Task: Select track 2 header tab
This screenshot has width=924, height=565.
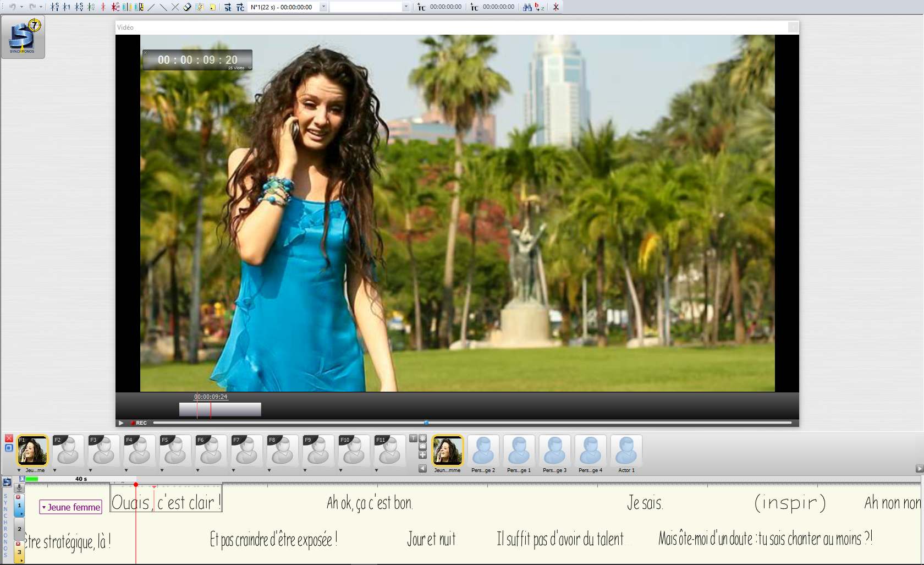Action: tap(19, 529)
